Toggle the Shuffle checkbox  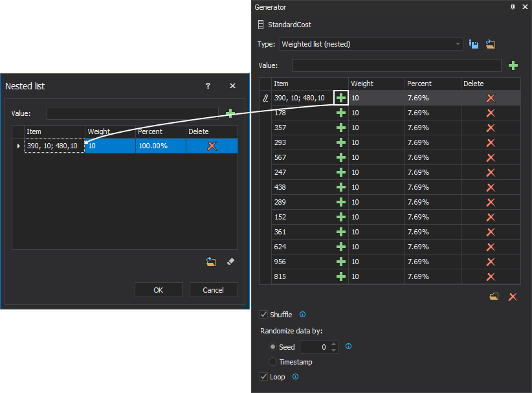[263, 315]
